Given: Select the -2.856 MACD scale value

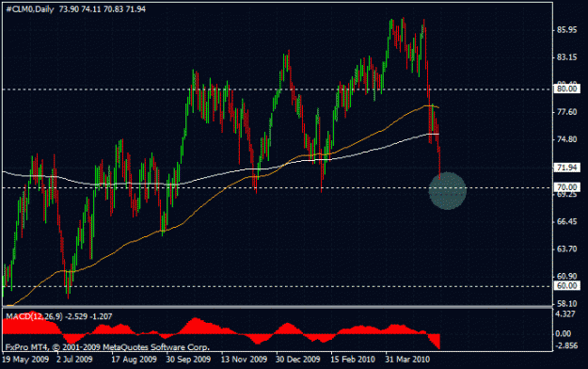Looking at the screenshot, I should tap(565, 345).
